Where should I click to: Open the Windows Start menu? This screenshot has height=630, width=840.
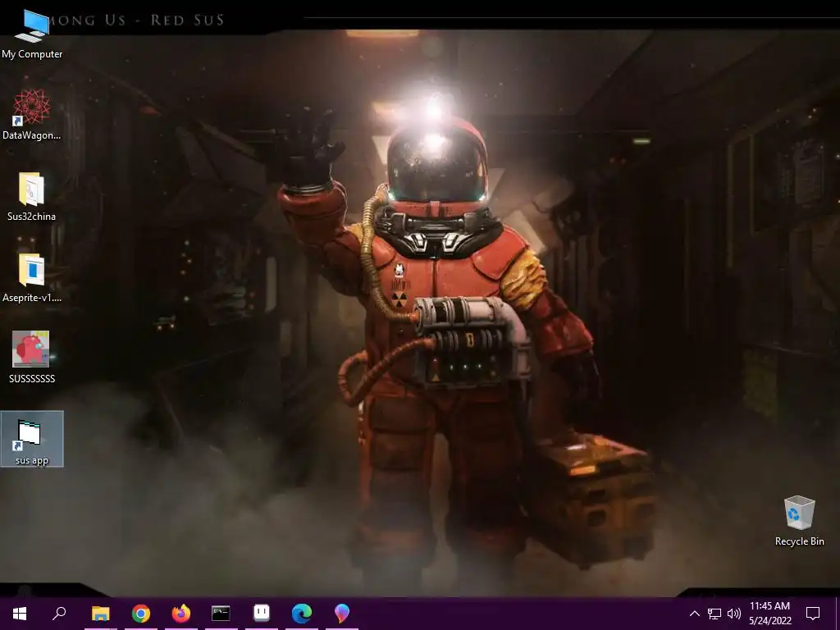tap(20, 614)
